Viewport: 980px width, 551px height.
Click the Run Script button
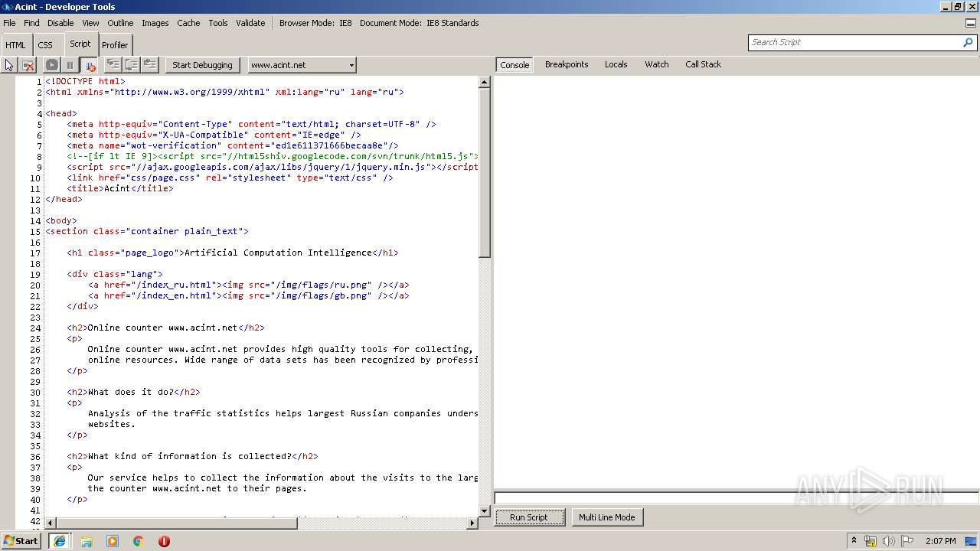tap(528, 517)
